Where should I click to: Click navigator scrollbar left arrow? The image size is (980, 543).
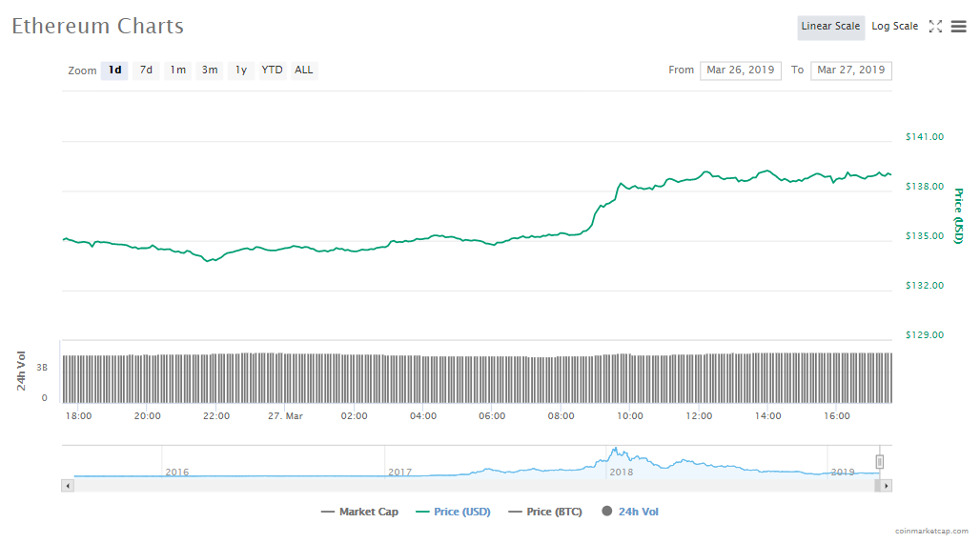(68, 486)
